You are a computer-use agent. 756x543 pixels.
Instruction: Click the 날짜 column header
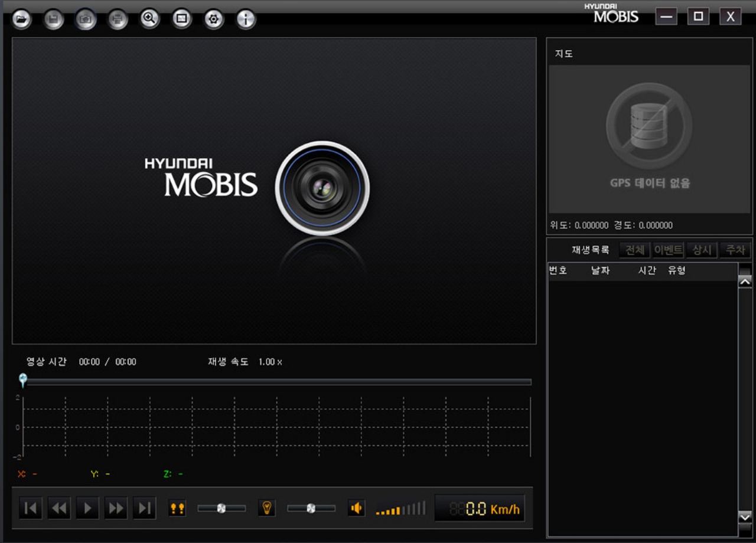(601, 270)
